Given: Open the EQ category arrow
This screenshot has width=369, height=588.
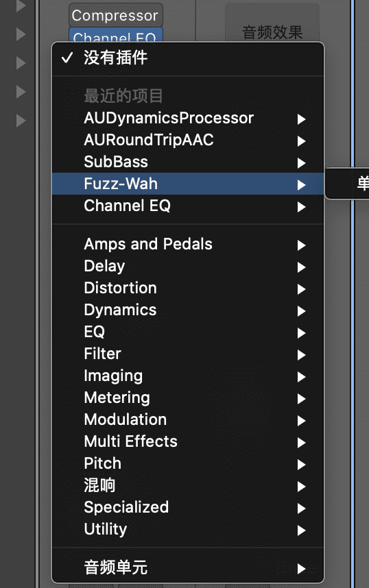Looking at the screenshot, I should pyautogui.click(x=301, y=333).
